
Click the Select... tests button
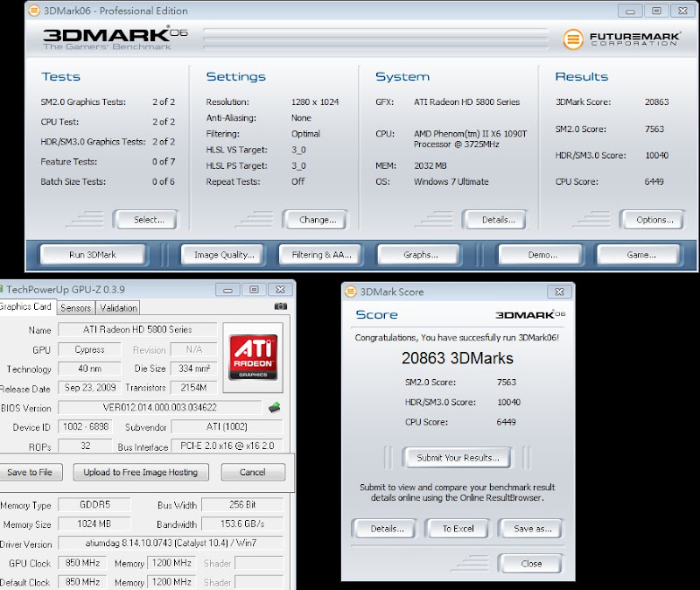145,220
